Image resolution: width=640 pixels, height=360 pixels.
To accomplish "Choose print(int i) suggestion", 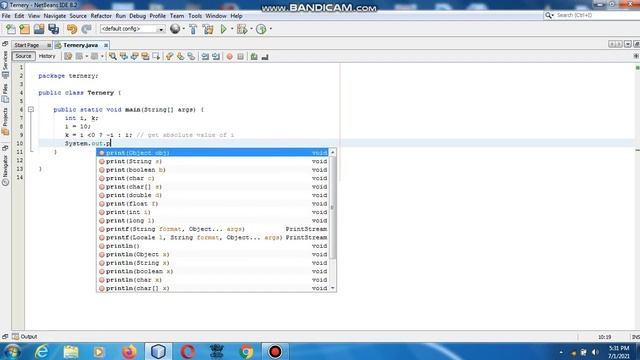I will [213, 212].
